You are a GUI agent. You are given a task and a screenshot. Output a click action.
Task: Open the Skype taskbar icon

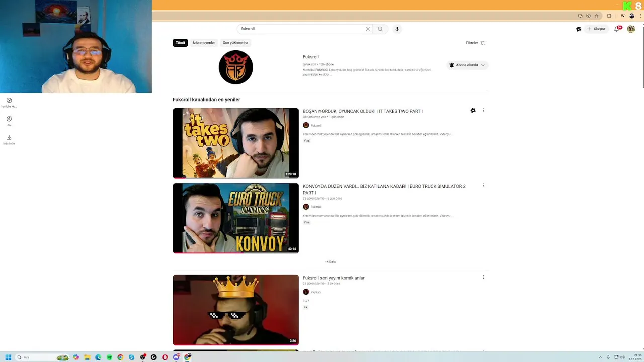coord(131,357)
